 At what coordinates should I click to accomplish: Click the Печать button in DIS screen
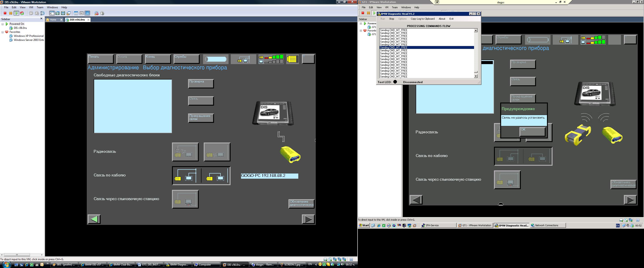(x=100, y=59)
